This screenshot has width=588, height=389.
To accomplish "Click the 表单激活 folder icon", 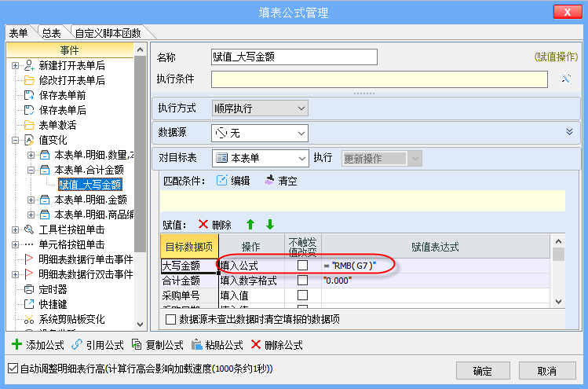I will pyautogui.click(x=29, y=125).
